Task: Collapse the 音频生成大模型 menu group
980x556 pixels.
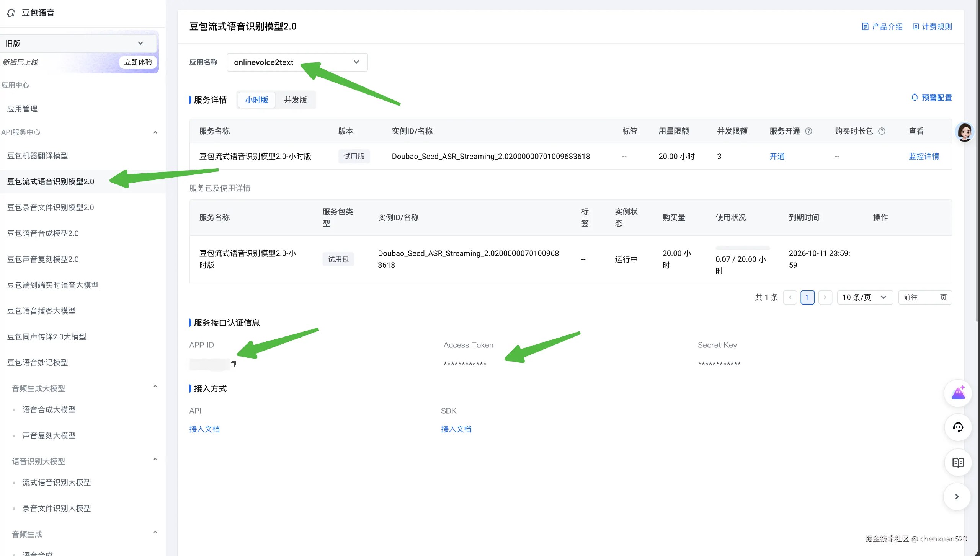Action: point(155,386)
